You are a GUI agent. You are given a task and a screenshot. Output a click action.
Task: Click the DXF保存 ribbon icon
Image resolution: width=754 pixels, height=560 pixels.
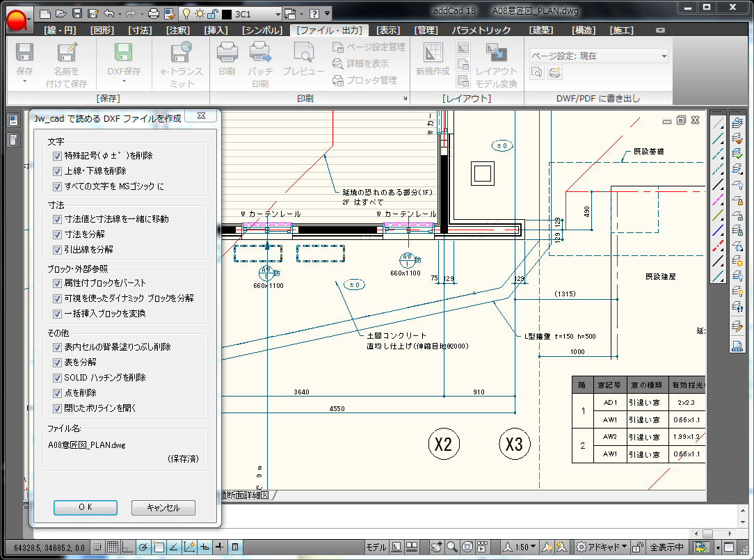124,52
